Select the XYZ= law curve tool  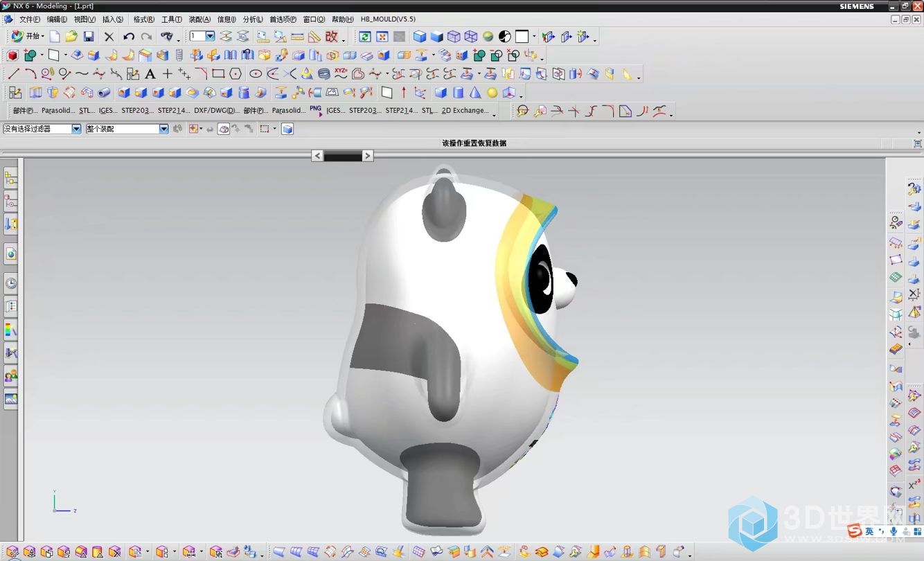click(x=341, y=73)
